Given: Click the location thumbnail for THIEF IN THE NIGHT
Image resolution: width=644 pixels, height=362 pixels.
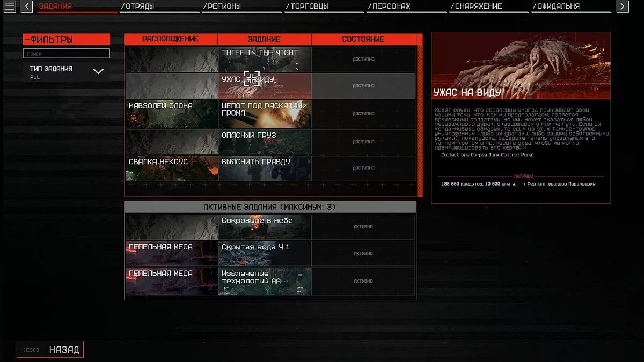Looking at the screenshot, I should pyautogui.click(x=172, y=60).
